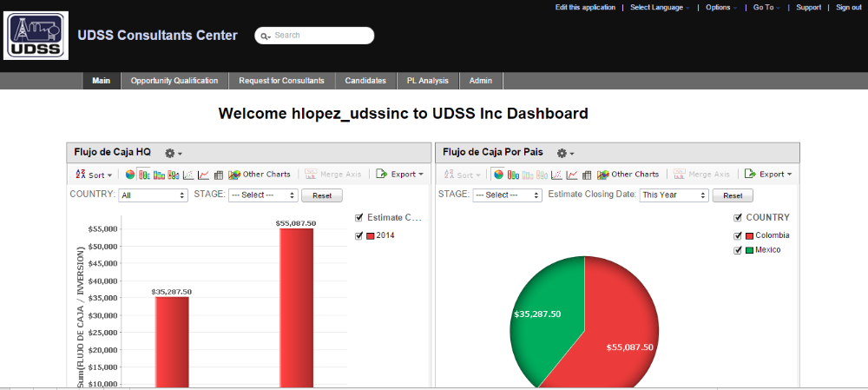The width and height of the screenshot is (868, 390).
Task: Open gear settings for Flujo de Caja HQ
Action: tap(174, 153)
